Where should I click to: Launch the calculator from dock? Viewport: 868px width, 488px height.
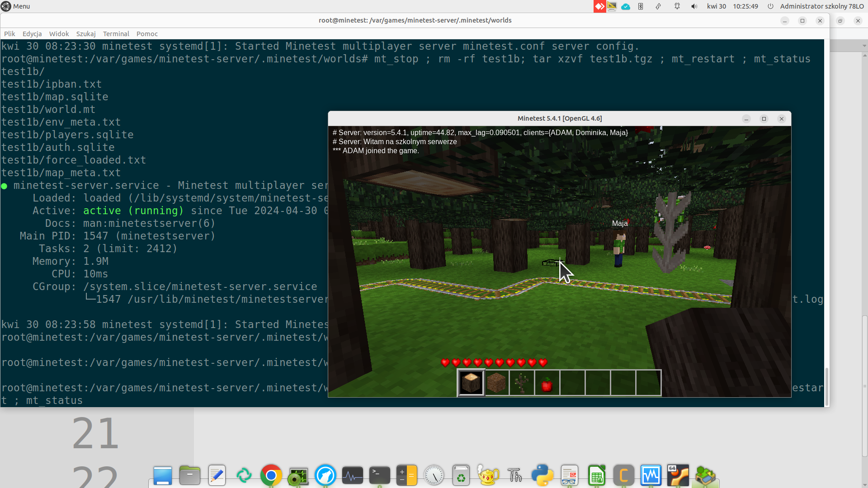tap(407, 475)
